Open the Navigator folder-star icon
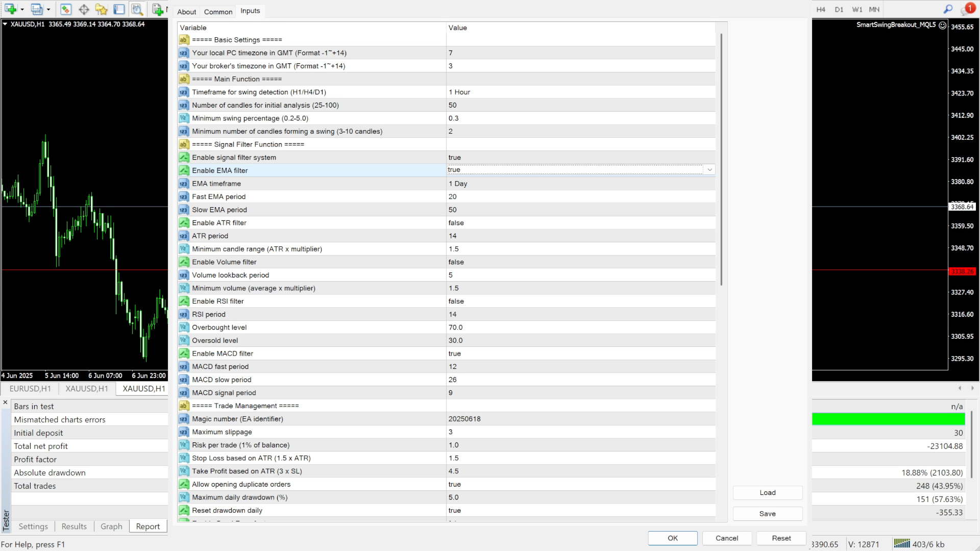980x551 pixels. (x=101, y=9)
